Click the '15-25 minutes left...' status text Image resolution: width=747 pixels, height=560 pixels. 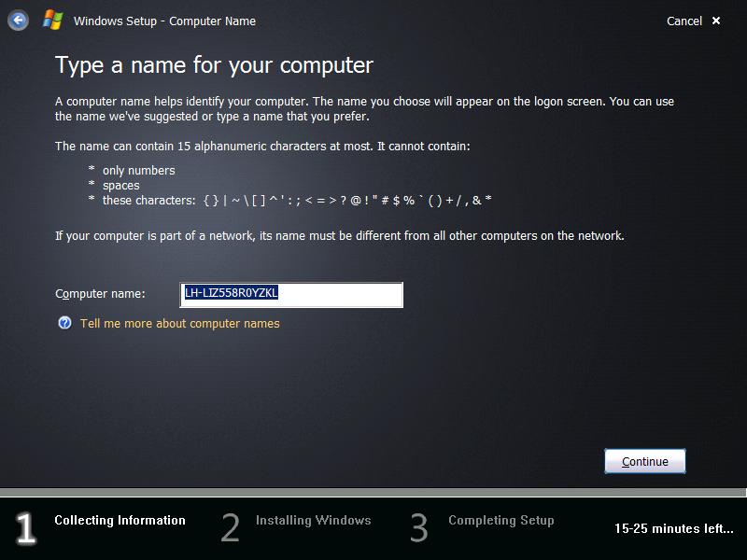[673, 528]
